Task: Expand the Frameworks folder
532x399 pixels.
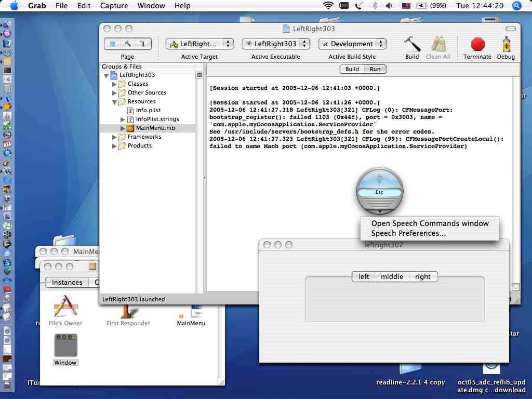Action: click(114, 137)
